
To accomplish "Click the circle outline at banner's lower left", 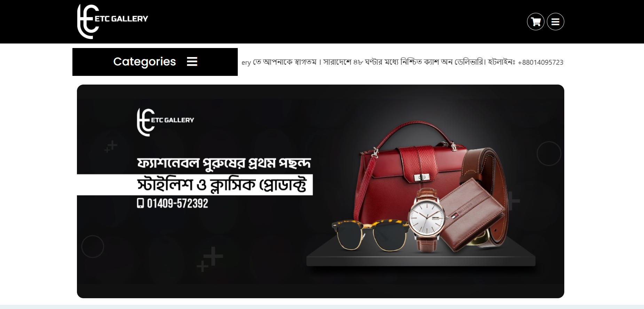I will click(x=93, y=246).
